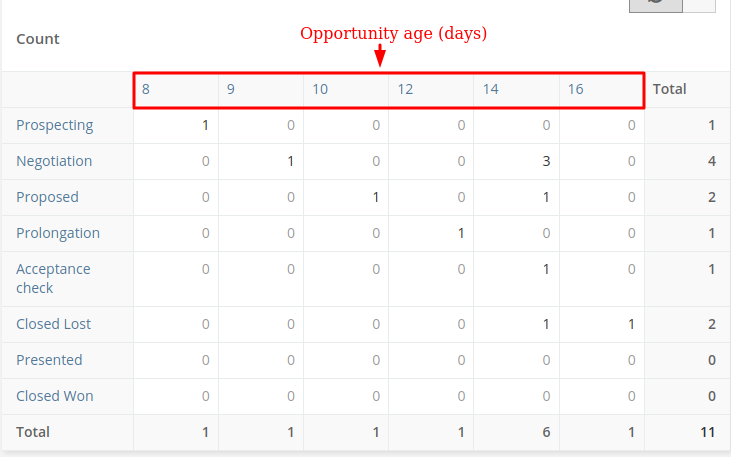Select the 16 days column header
This screenshot has height=457, width=731.
(576, 89)
